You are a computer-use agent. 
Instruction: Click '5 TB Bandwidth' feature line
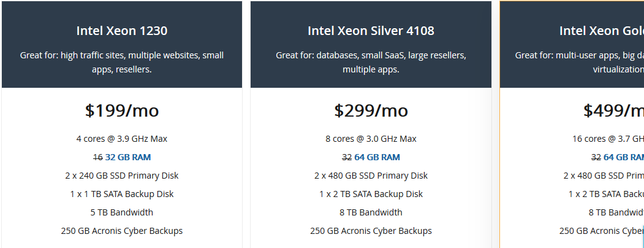pos(121,212)
